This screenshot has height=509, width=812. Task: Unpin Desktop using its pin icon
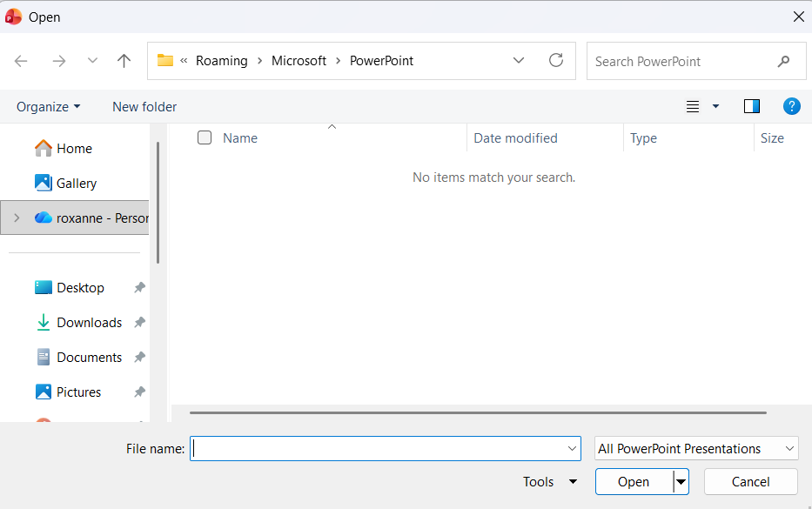coord(139,288)
